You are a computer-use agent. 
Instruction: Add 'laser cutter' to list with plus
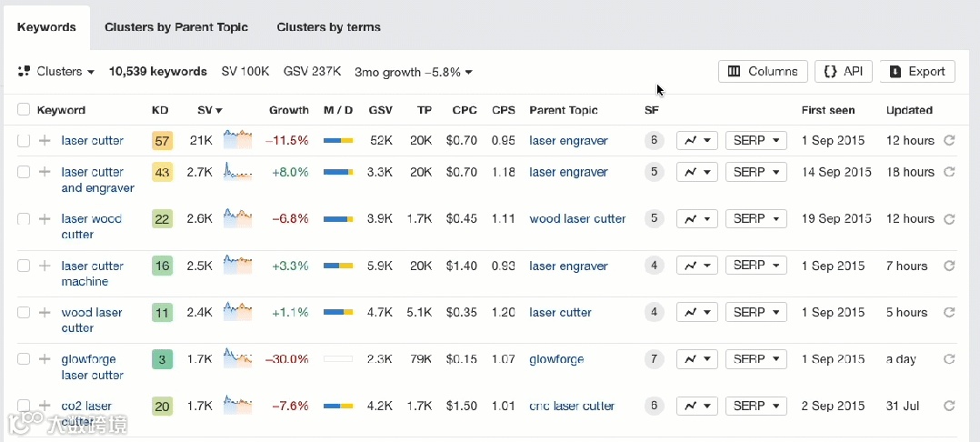45,141
